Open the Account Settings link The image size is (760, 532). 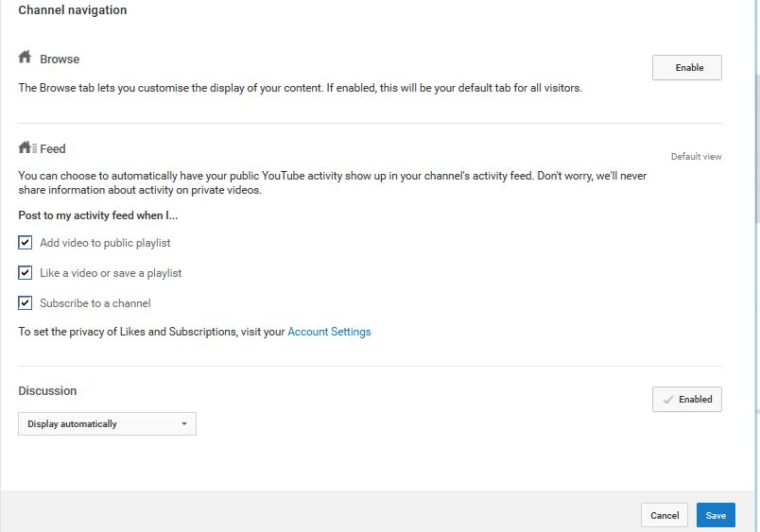(x=329, y=332)
